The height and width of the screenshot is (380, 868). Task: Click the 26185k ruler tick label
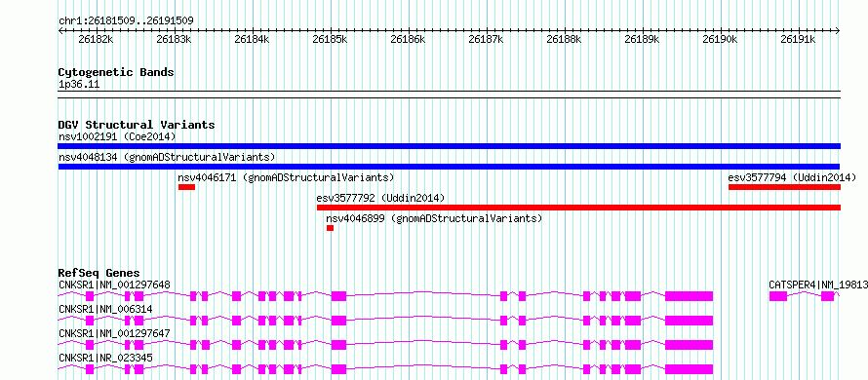pyautogui.click(x=330, y=39)
